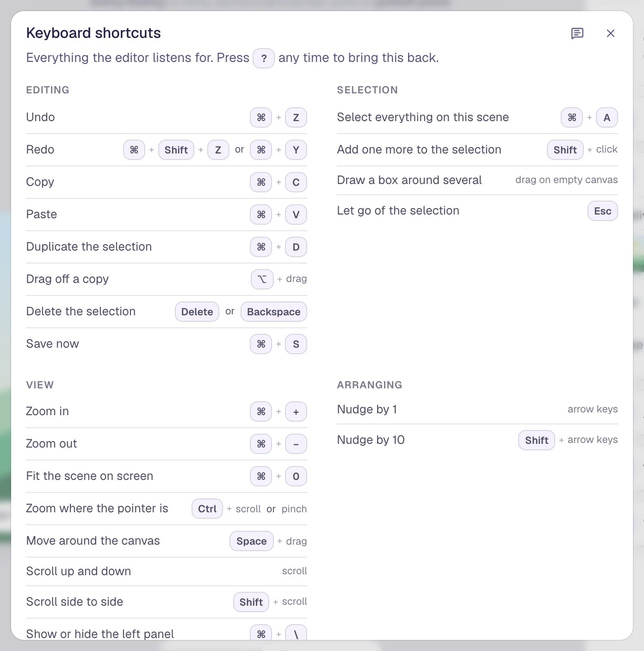
Task: Select the "Keyboard shortcuts" dialog title
Action: 93,33
